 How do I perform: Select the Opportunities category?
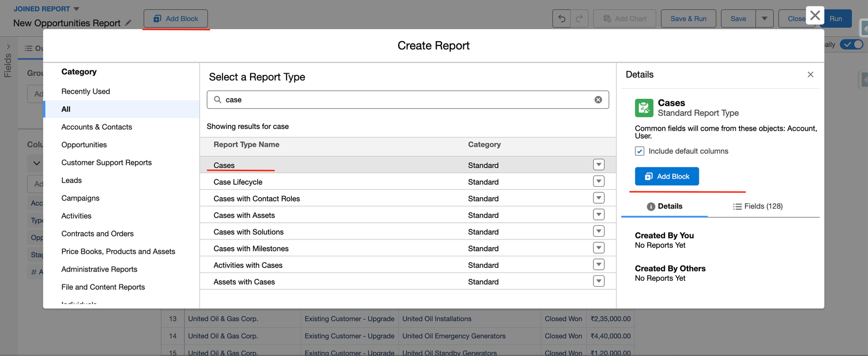click(x=84, y=145)
